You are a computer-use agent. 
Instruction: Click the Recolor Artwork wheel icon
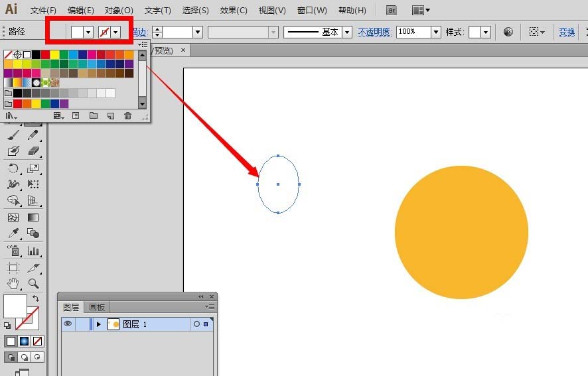[508, 32]
